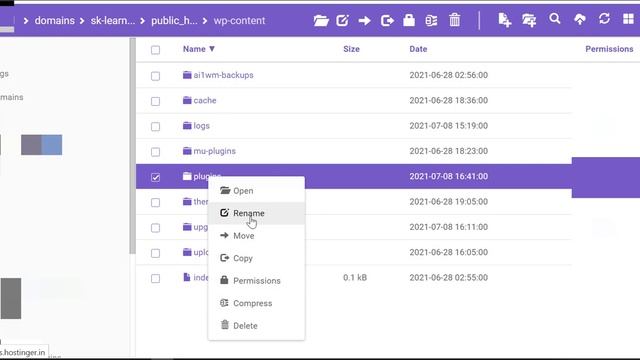Sort by the Permissions column header

click(609, 49)
